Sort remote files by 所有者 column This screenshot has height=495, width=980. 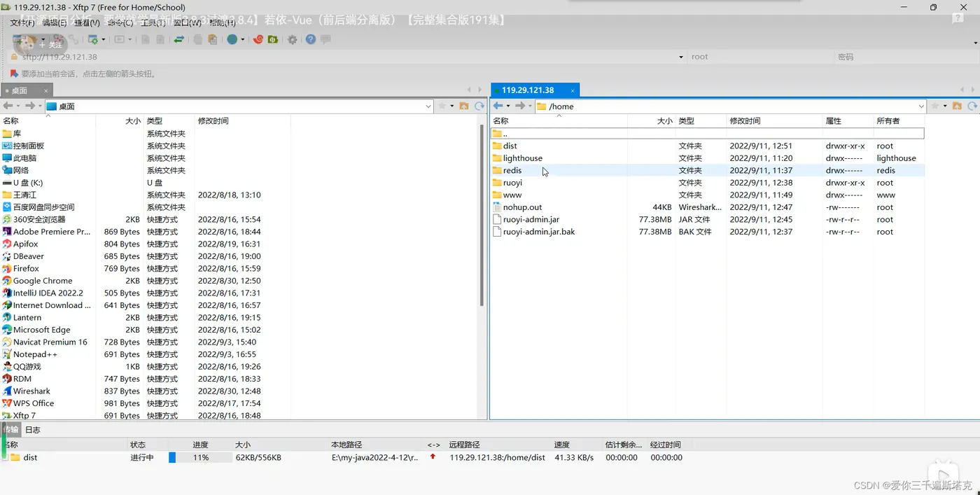tap(888, 121)
